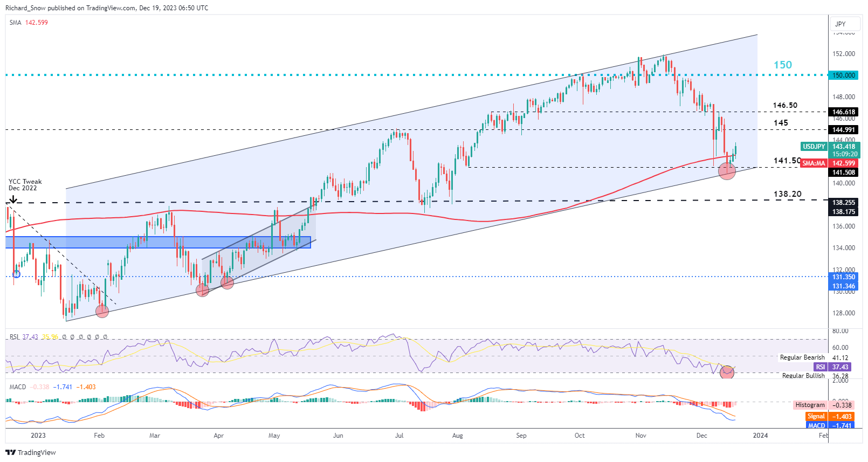The width and height of the screenshot is (868, 462).
Task: Click the SMA 142.599 indicator legend
Action: 29,22
